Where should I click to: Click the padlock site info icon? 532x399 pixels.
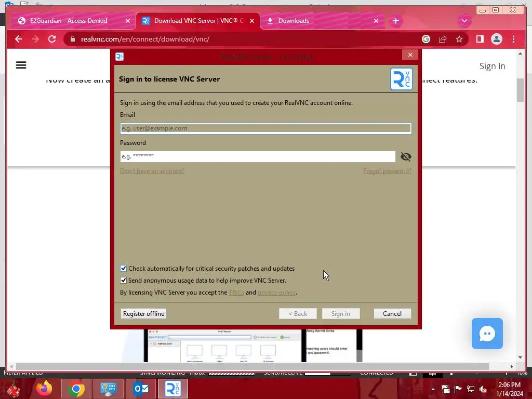[x=73, y=39]
